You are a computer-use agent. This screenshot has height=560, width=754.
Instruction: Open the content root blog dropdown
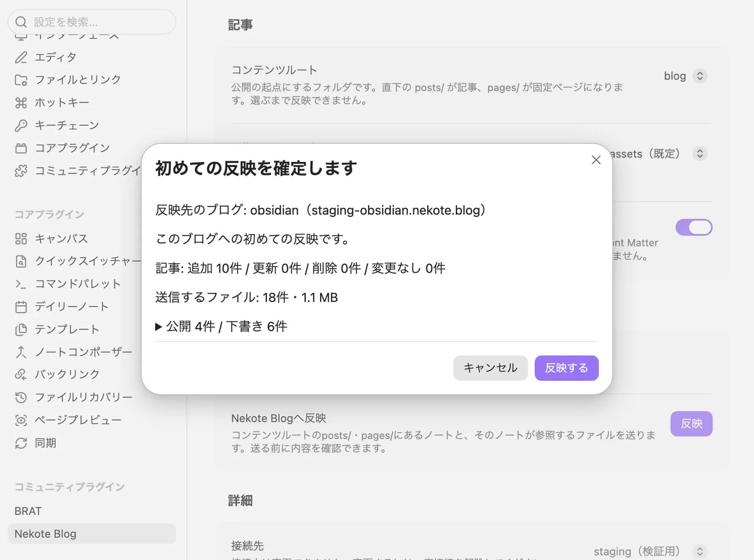click(685, 76)
